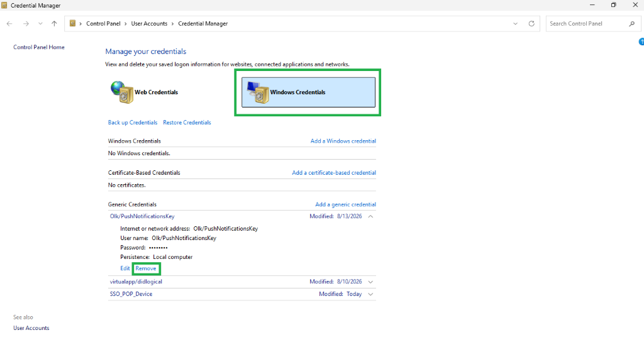Screen dimensions: 644x340
Task: Click the Back navigation arrow
Action: [x=9, y=24]
